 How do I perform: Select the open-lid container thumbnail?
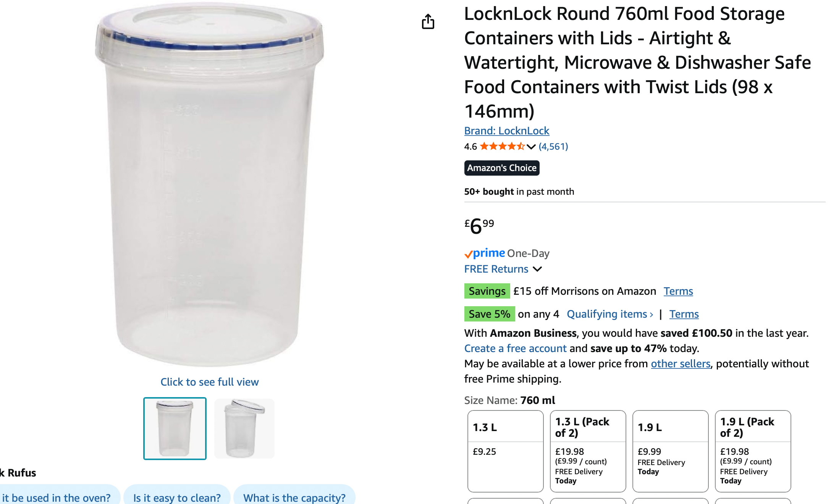point(244,428)
